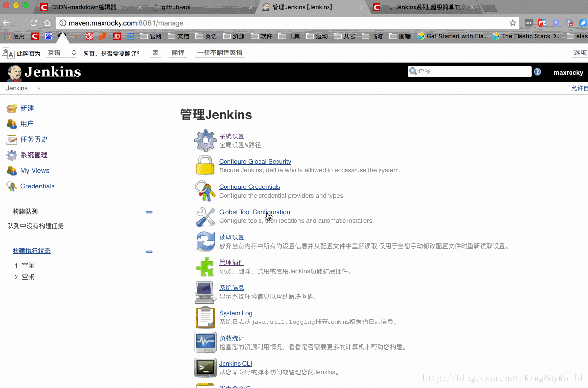This screenshot has height=388, width=588.
Task: Open the 资源 bookmarks folder
Action: tap(234, 36)
